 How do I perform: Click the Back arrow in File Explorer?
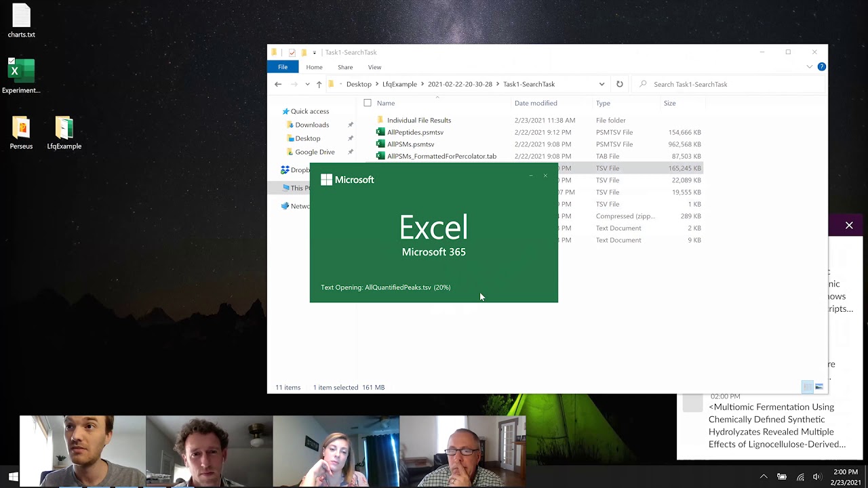[278, 84]
